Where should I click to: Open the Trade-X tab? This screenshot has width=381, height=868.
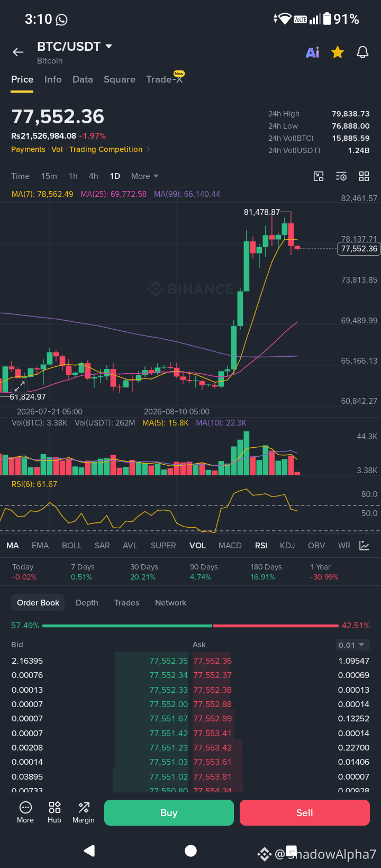tap(165, 79)
